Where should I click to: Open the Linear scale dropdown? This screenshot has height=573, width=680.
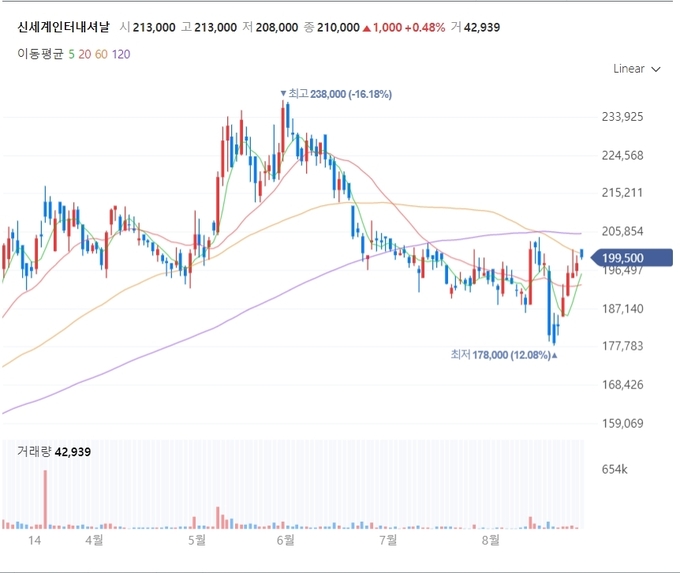637,69
